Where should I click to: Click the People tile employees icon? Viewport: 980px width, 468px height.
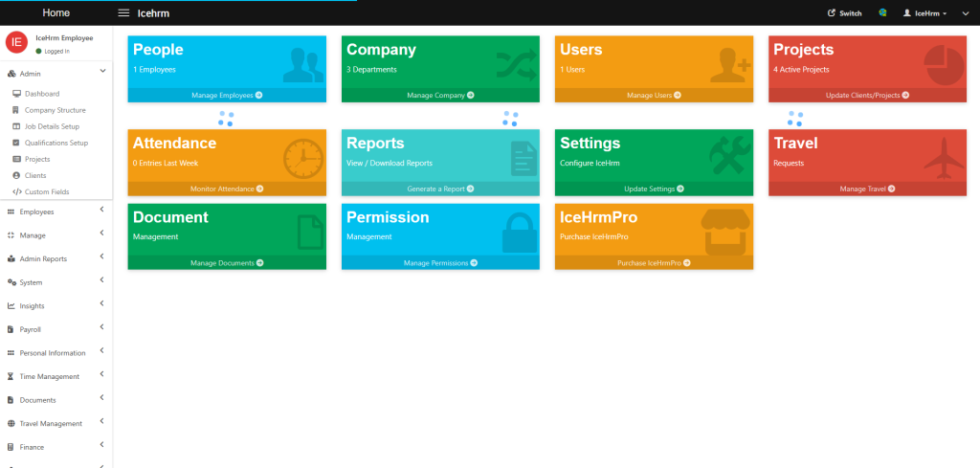tap(302, 64)
